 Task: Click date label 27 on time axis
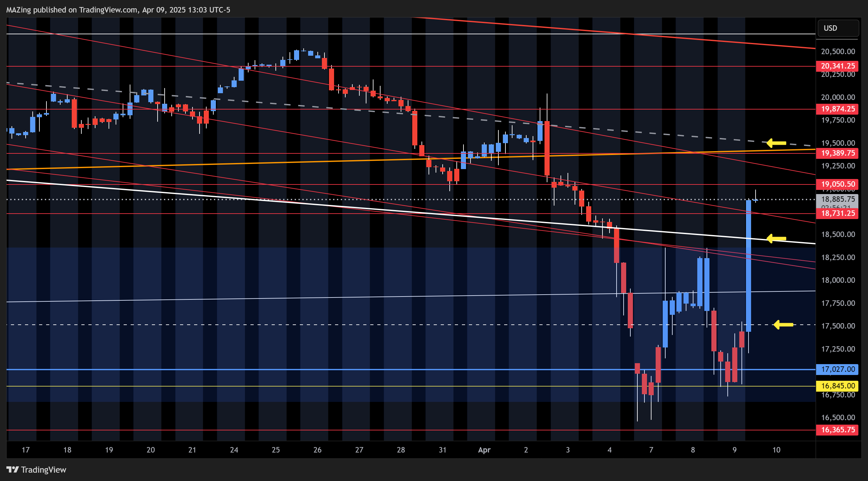[359, 450]
